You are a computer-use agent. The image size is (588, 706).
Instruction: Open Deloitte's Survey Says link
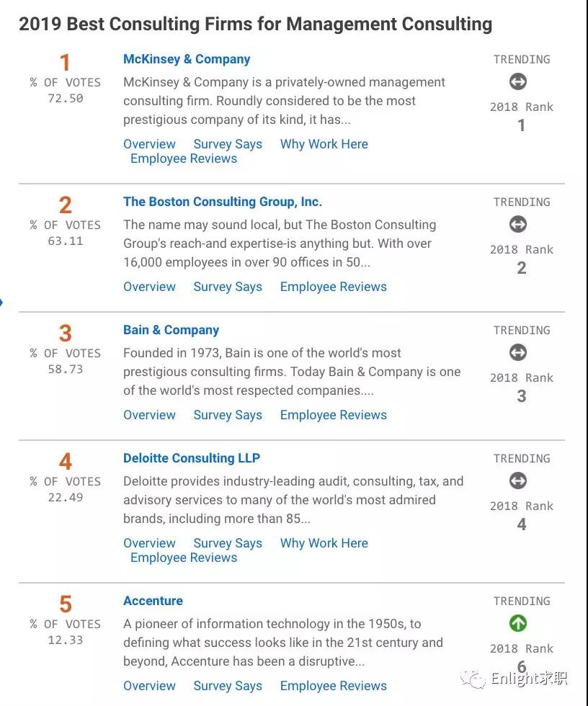point(228,543)
